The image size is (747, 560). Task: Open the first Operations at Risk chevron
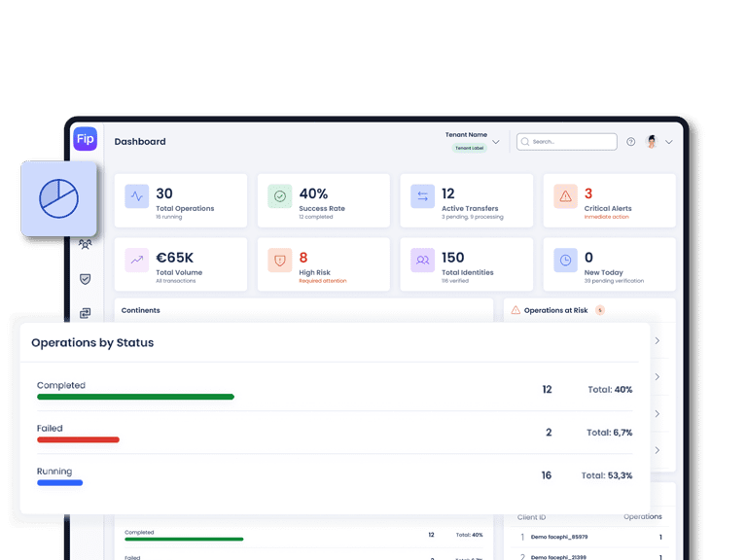coord(658,340)
